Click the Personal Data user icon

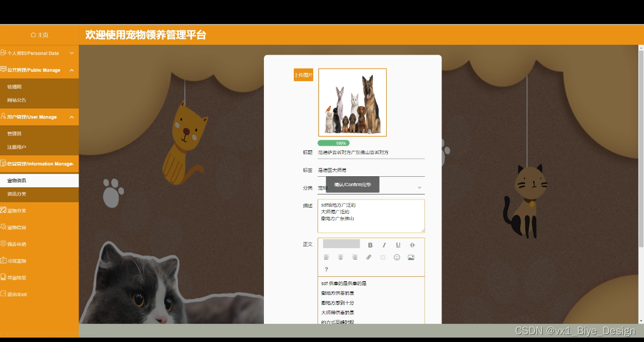click(x=3, y=52)
